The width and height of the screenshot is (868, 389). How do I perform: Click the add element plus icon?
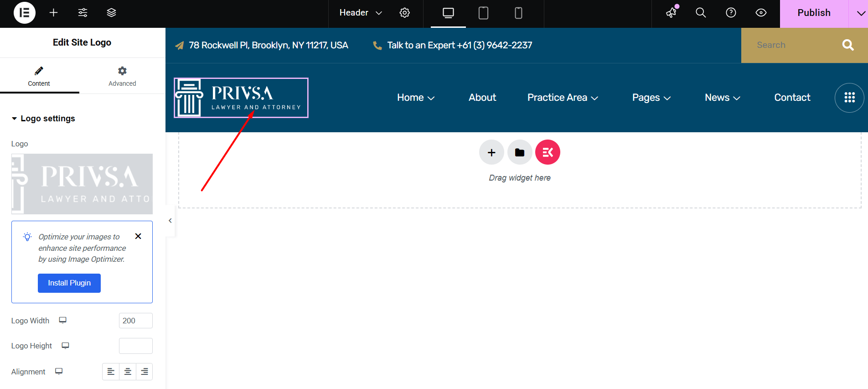tap(54, 13)
